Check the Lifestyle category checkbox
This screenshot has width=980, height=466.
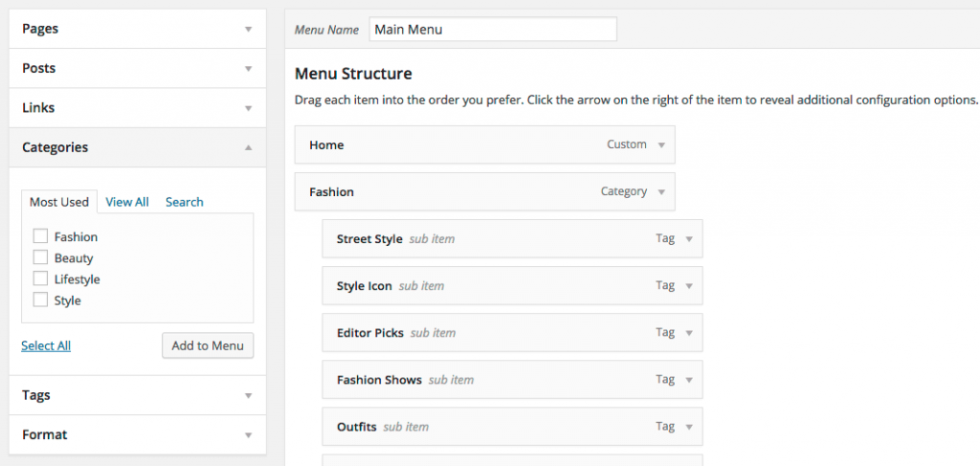[40, 278]
